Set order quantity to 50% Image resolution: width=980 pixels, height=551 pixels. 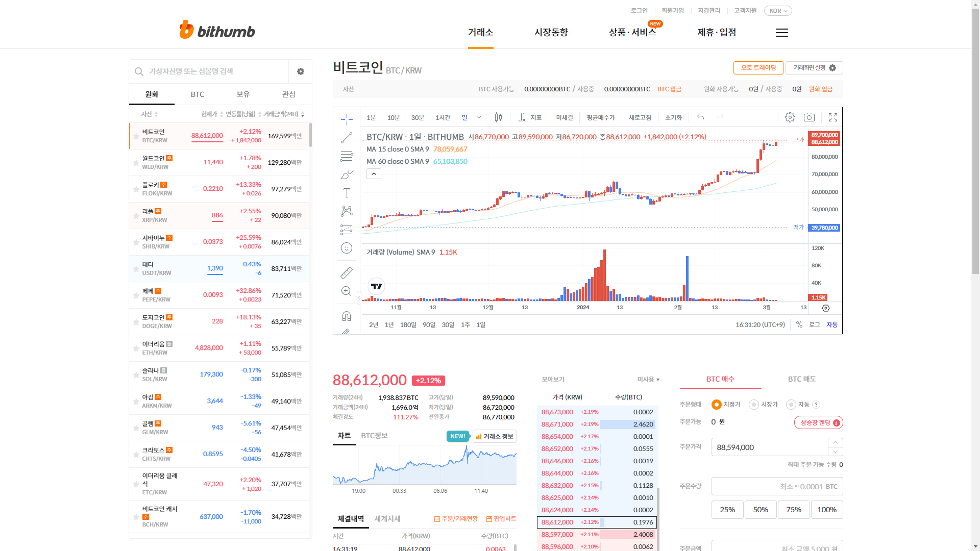(761, 510)
